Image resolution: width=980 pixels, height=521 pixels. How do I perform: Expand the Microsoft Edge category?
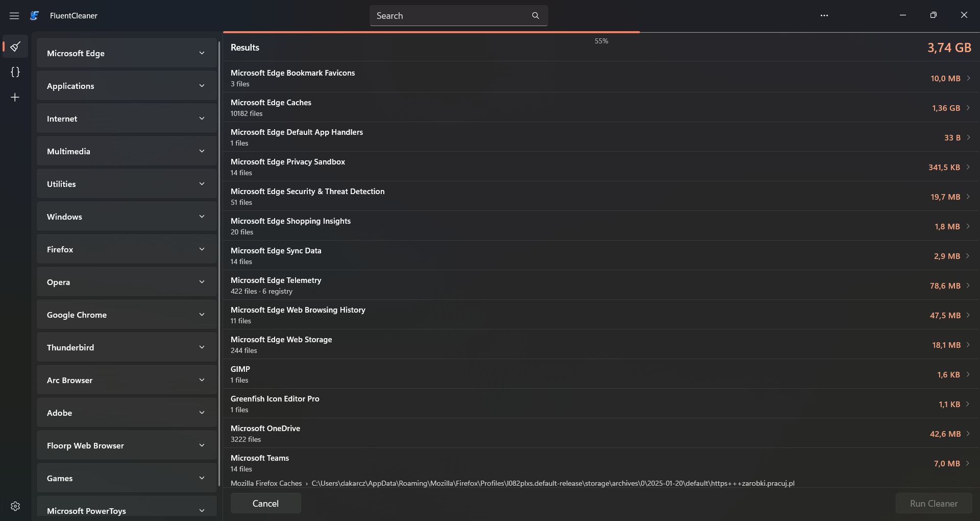(127, 53)
